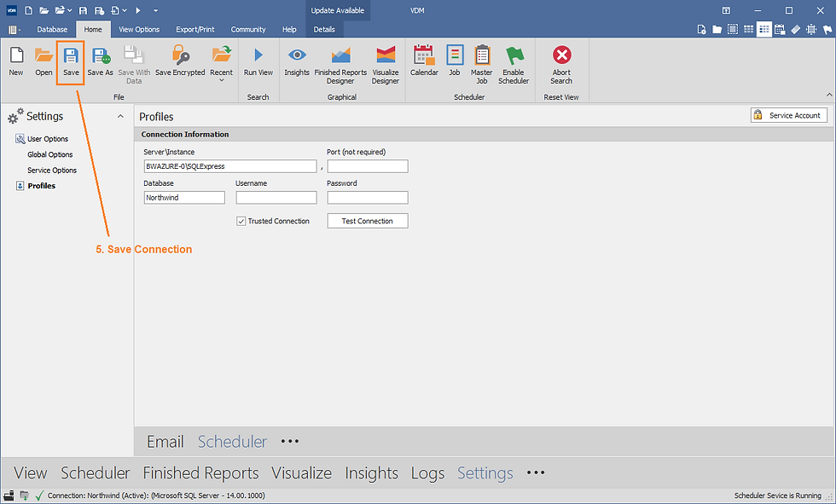Click the dashed-border selection grid icon at top right
This screenshot has height=504, width=836.
(733, 30)
